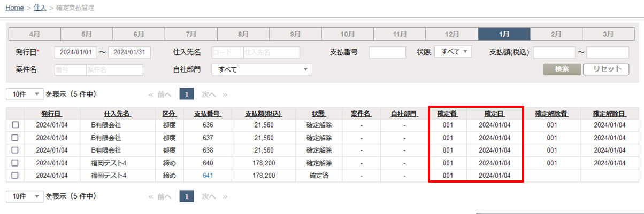Tick the checkbox for payment number 638
Viewport: 644px width, 214px height.
pos(15,150)
